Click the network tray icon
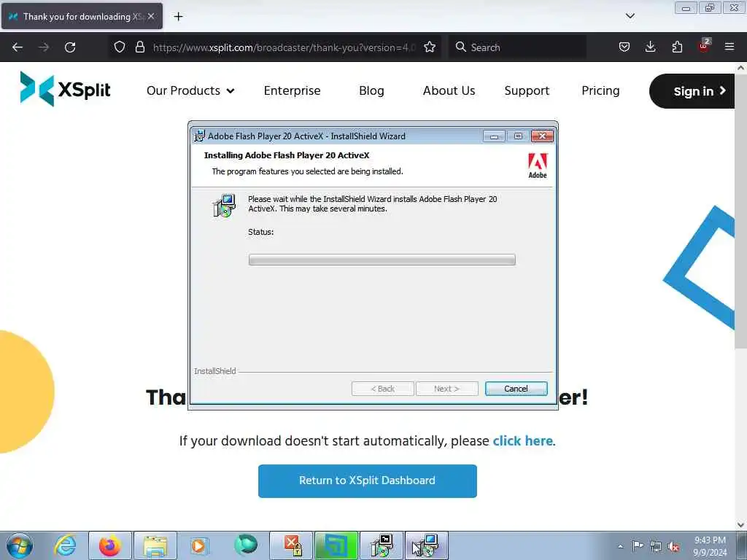 [x=656, y=546]
